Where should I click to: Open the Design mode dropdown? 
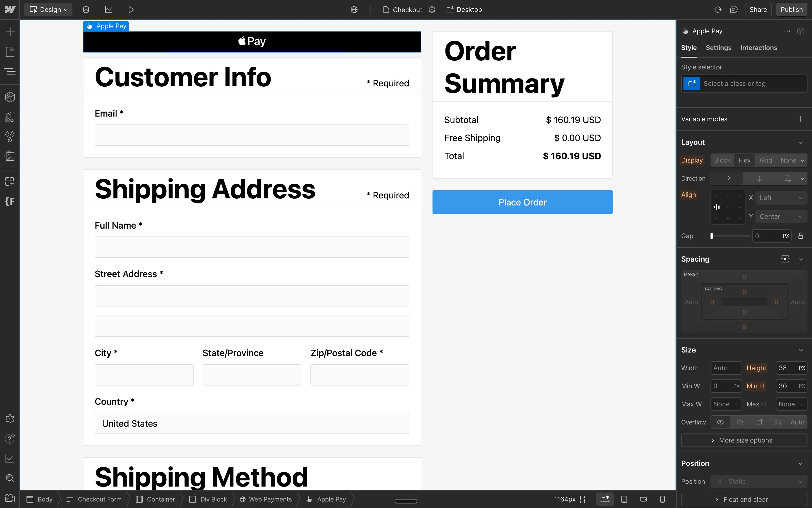(x=48, y=9)
